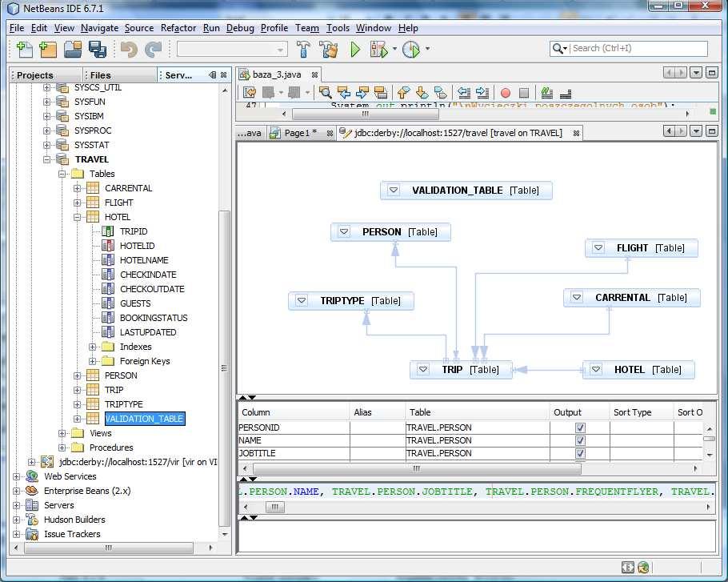Expand the CARRENTAL diagram node dropdown
The width and height of the screenshot is (728, 582).
pos(576,297)
